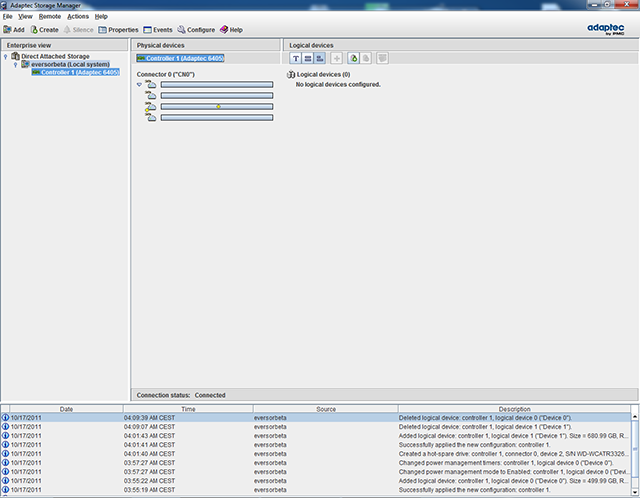This screenshot has height=498, width=640.
Task: Select the Changed power management timers event
Action: tap(316, 463)
